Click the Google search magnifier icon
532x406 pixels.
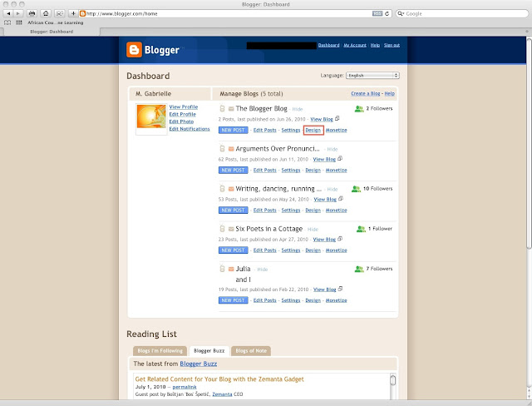pos(401,13)
